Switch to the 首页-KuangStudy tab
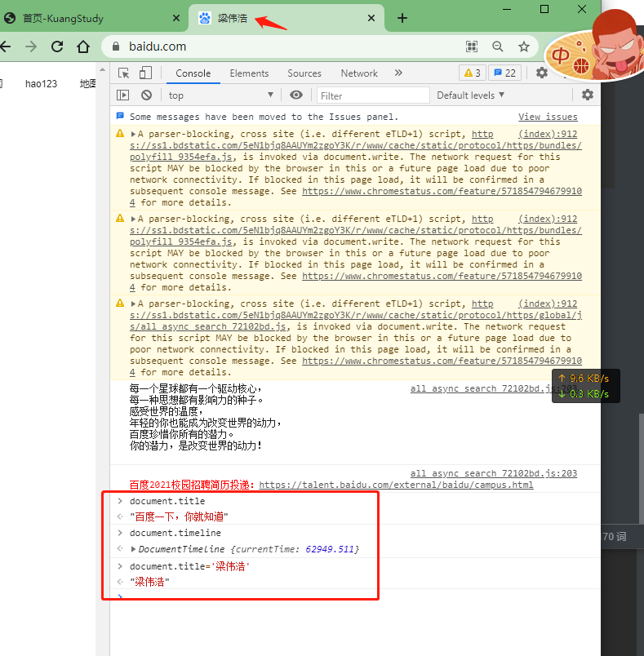The height and width of the screenshot is (656, 644). point(93,18)
